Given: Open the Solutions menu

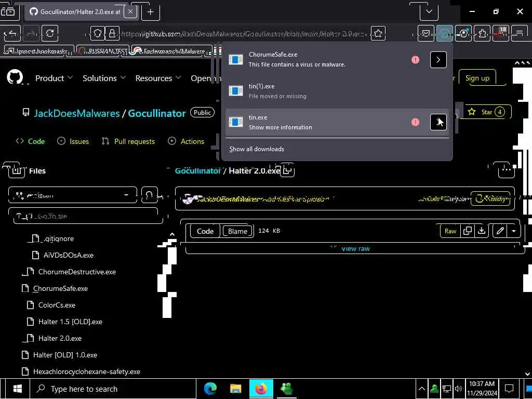Looking at the screenshot, I should click(x=104, y=78).
